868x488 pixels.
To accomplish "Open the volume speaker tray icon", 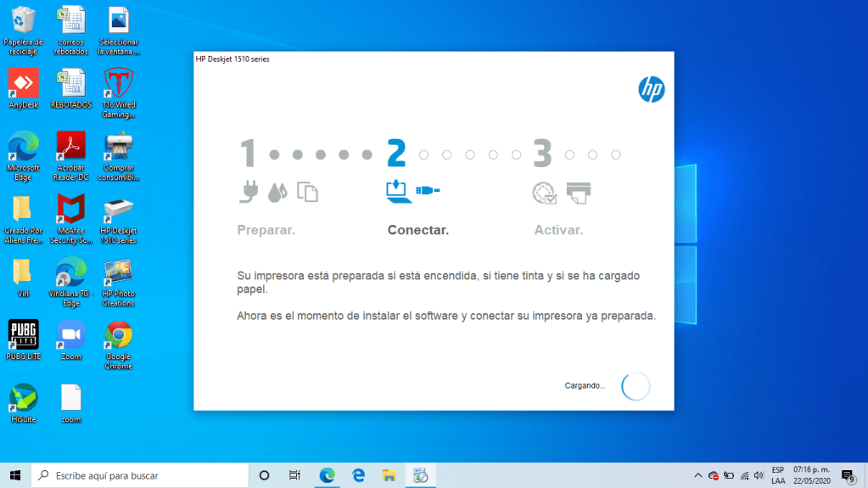I will 759,476.
